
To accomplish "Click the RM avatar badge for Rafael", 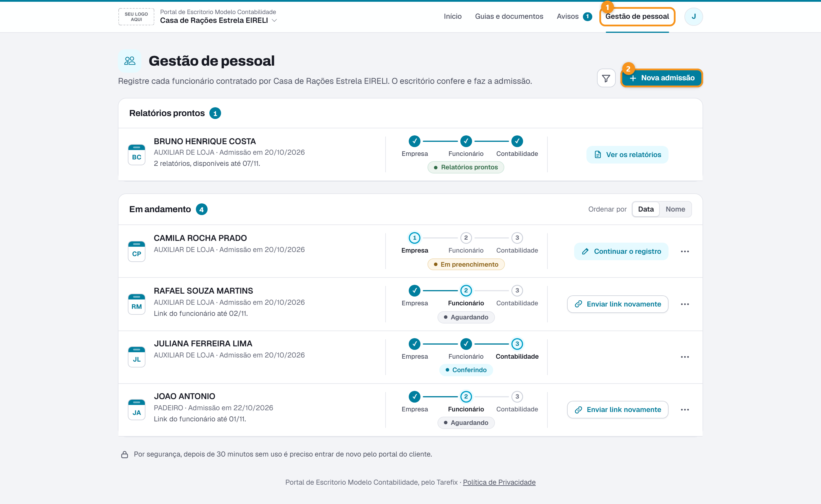I will [x=136, y=304].
